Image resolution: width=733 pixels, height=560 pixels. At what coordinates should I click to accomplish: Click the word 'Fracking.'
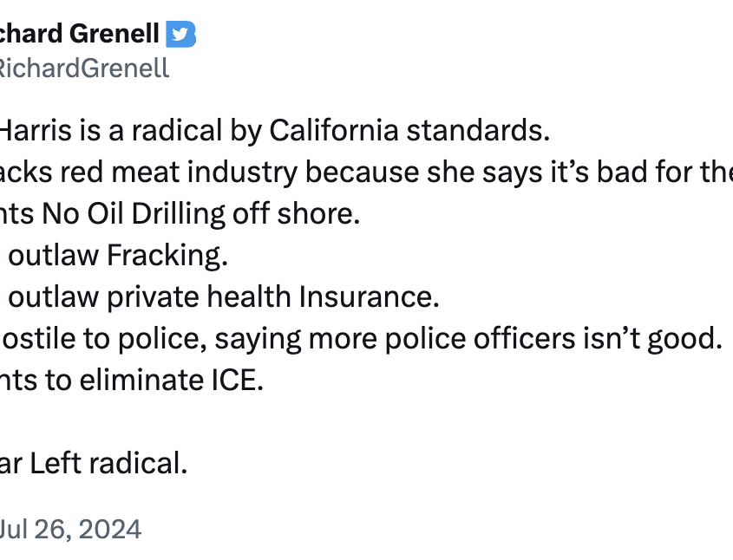[x=167, y=256]
